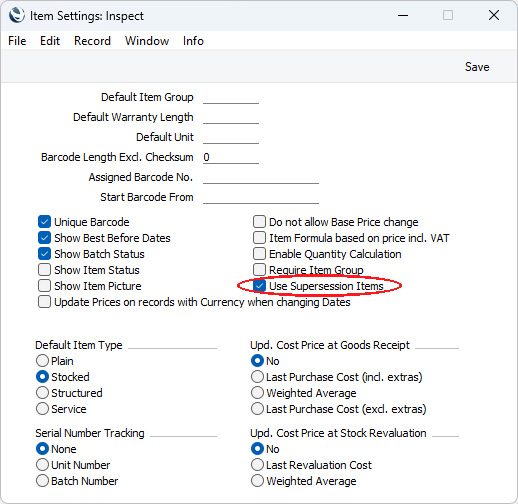Choose Weighted Average at Goods Receipt
The image size is (518, 504).
257,393
